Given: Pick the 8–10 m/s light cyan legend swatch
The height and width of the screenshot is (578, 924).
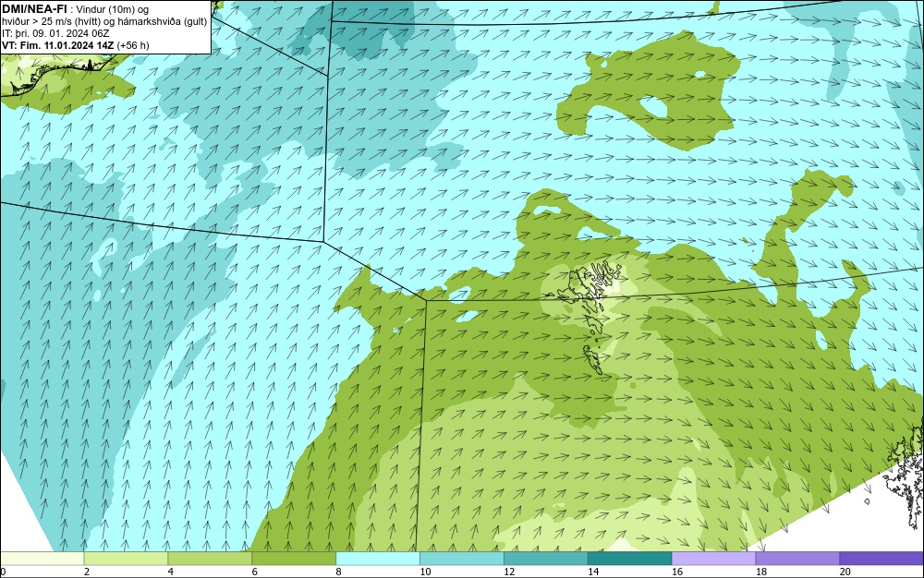Looking at the screenshot, I should coord(378,558).
